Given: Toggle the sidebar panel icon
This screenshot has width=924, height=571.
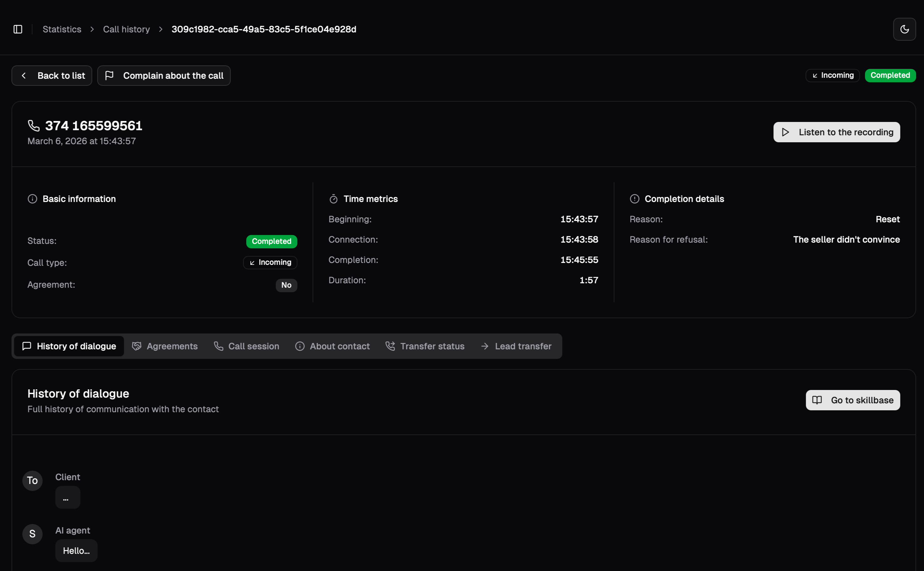Looking at the screenshot, I should 18,29.
